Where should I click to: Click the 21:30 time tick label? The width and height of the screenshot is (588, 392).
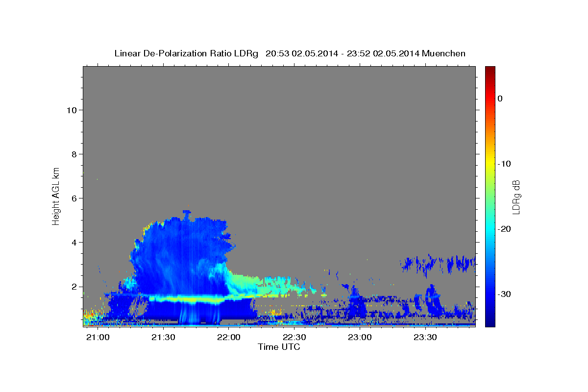[x=163, y=338]
